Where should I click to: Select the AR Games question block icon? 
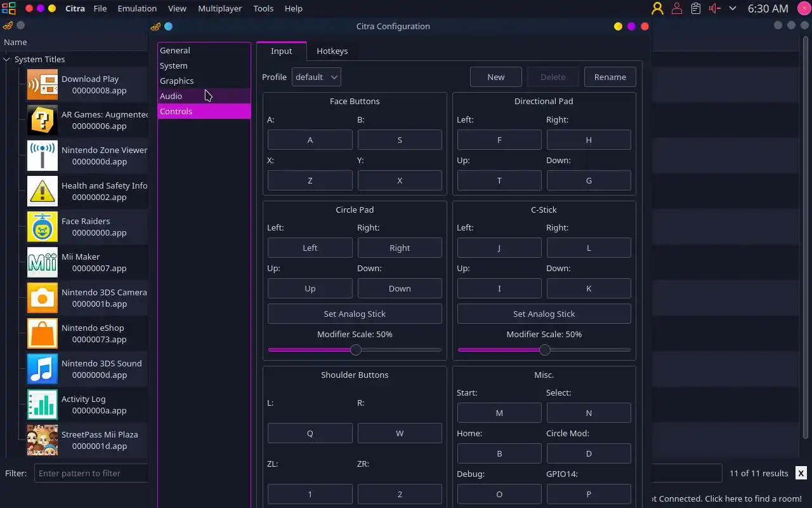pyautogui.click(x=43, y=120)
